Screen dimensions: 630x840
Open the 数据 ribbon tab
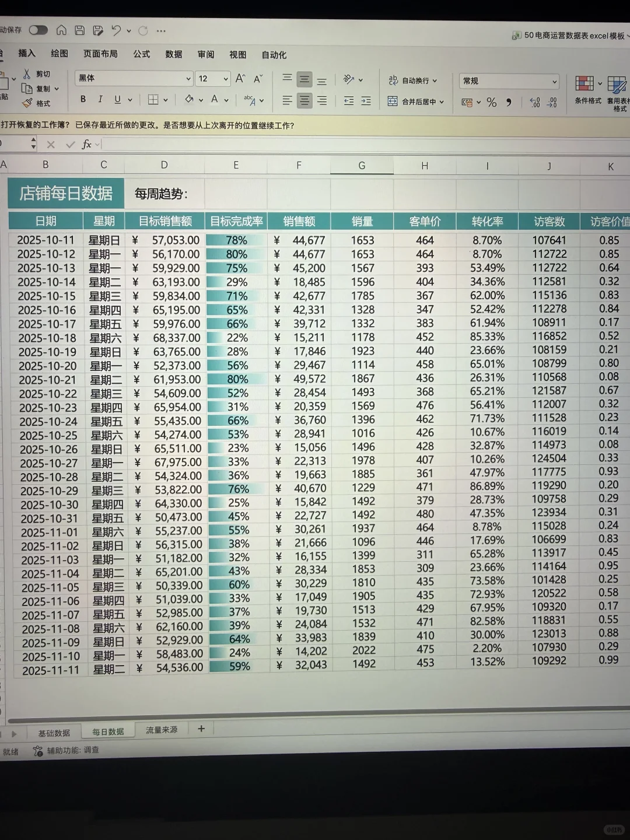pos(174,54)
